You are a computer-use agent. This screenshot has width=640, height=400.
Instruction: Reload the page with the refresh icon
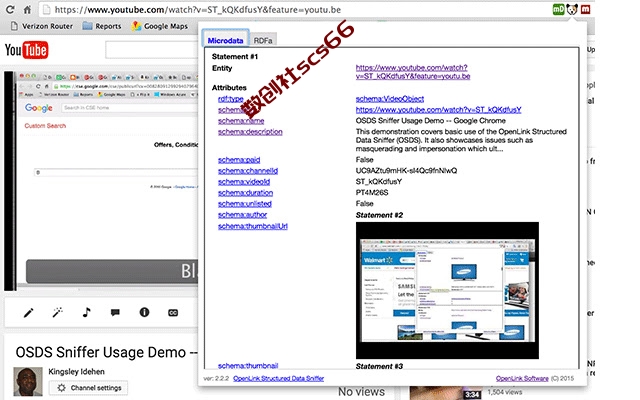pos(10,9)
